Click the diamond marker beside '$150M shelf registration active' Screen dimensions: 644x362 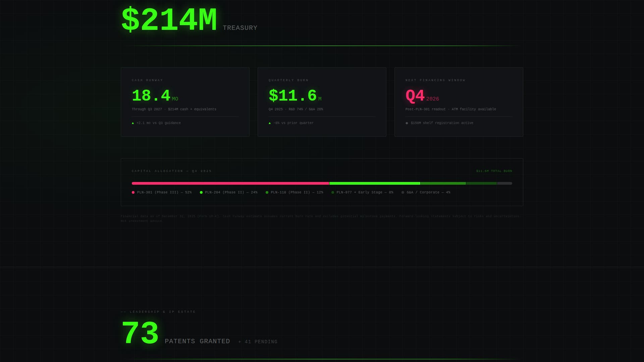407,123
